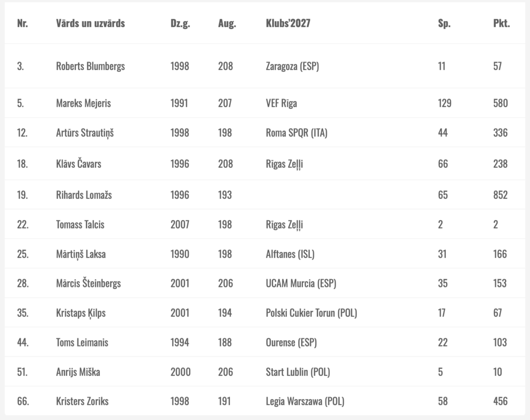
Task: Click Anrijs Miška name
Action: 78,372
